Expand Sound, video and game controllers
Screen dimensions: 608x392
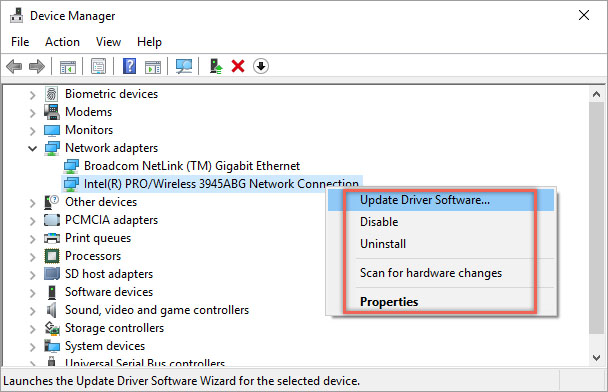pyautogui.click(x=33, y=311)
